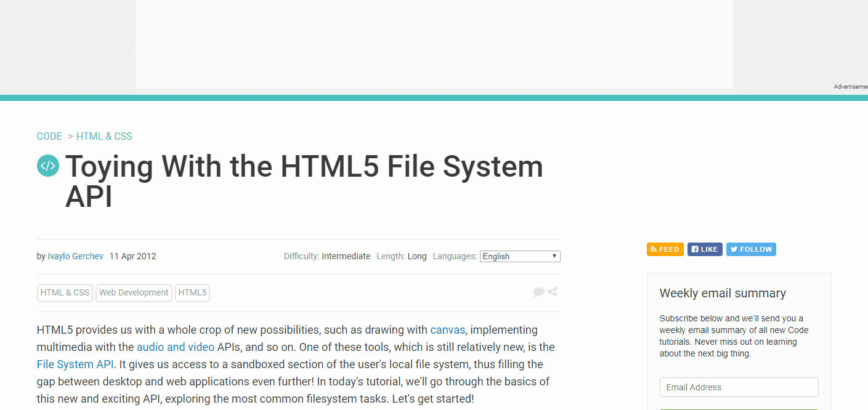The height and width of the screenshot is (410, 868).
Task: Click the Twitter bird icon on the FOLLOW button
Action: pos(734,249)
